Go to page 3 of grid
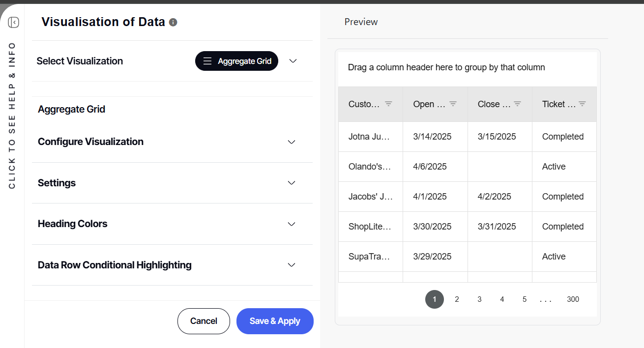This screenshot has width=644, height=348. pos(479,299)
